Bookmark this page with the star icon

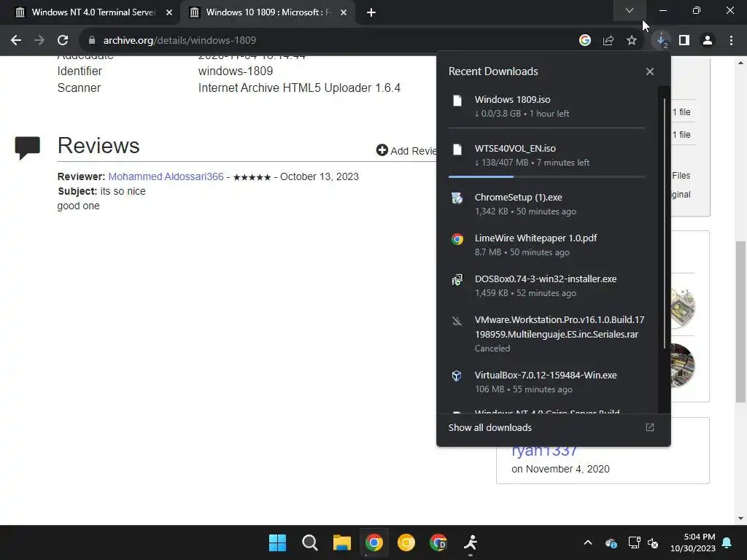[x=632, y=41]
